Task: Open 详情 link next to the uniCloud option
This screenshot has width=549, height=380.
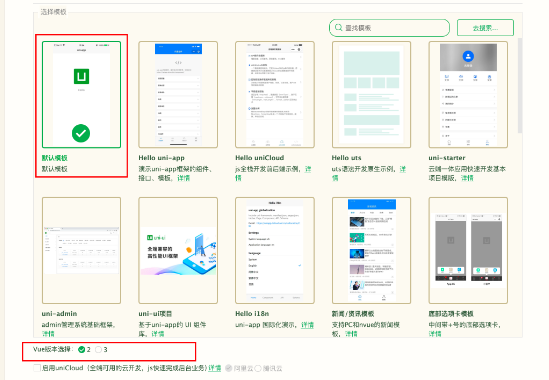Action: (215, 368)
